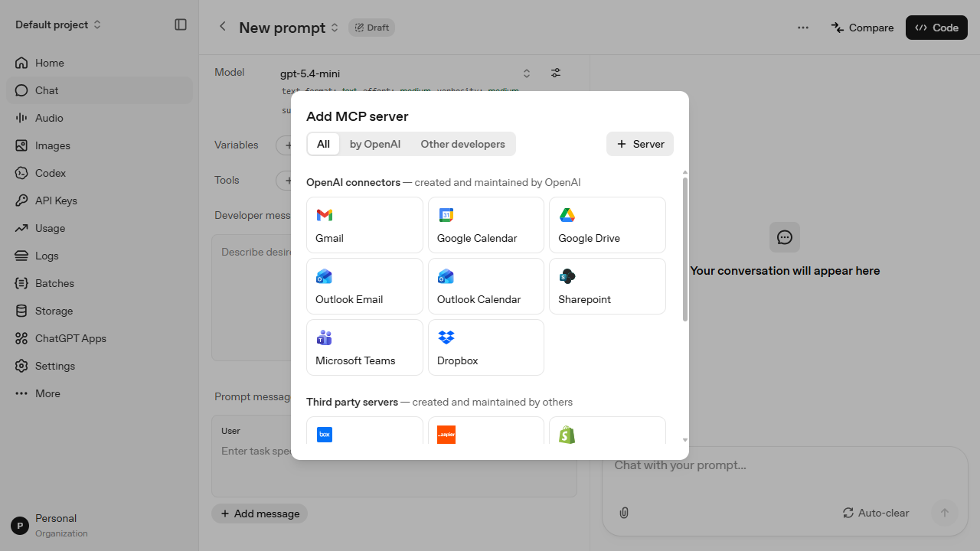Image resolution: width=980 pixels, height=551 pixels.
Task: Expand the Default project selector
Action: [x=58, y=24]
